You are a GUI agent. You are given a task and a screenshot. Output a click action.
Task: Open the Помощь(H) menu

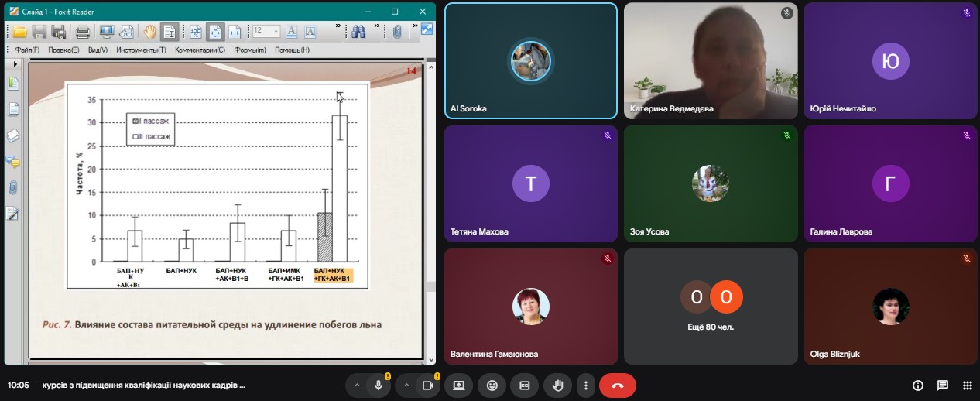click(x=292, y=50)
